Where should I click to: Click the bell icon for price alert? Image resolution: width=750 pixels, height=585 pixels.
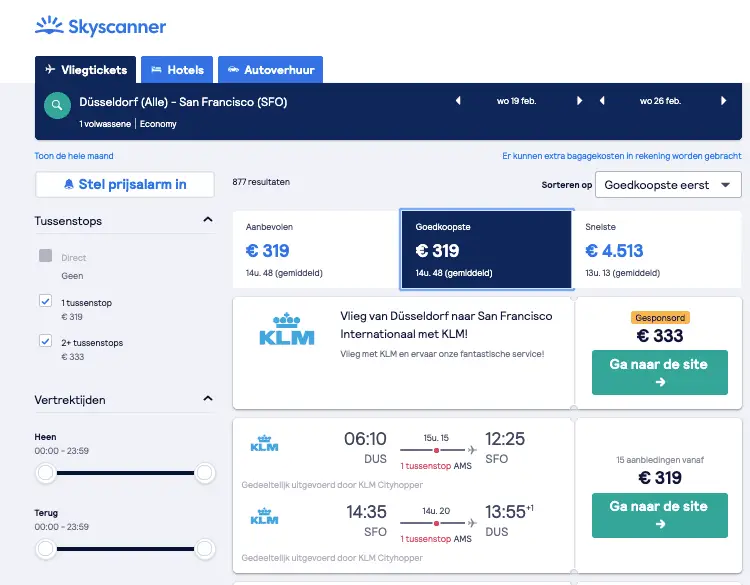click(69, 185)
